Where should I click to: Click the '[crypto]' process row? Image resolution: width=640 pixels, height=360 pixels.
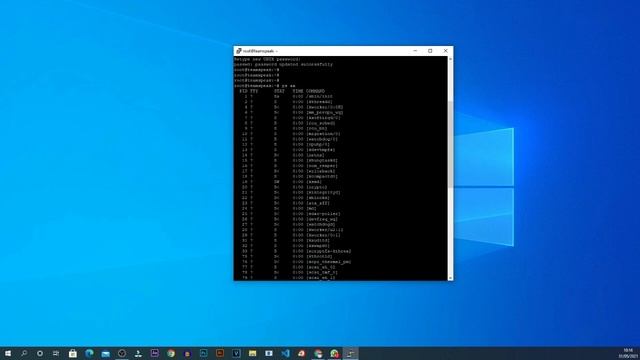point(283,187)
